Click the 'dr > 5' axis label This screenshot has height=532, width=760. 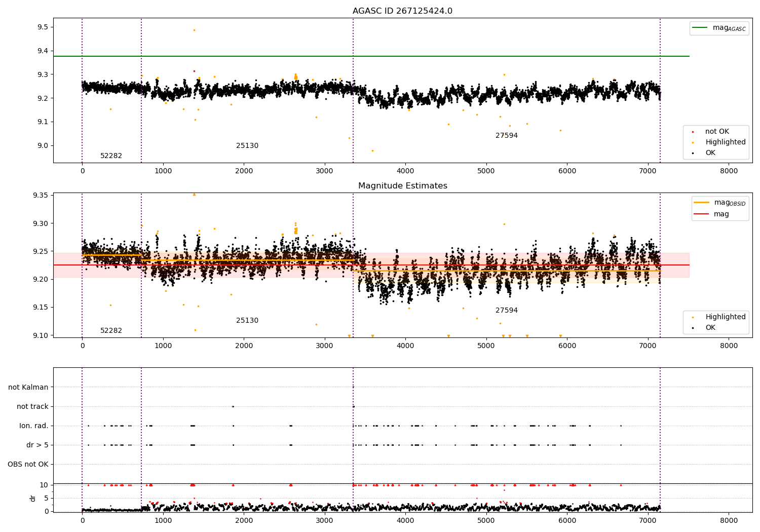point(37,445)
